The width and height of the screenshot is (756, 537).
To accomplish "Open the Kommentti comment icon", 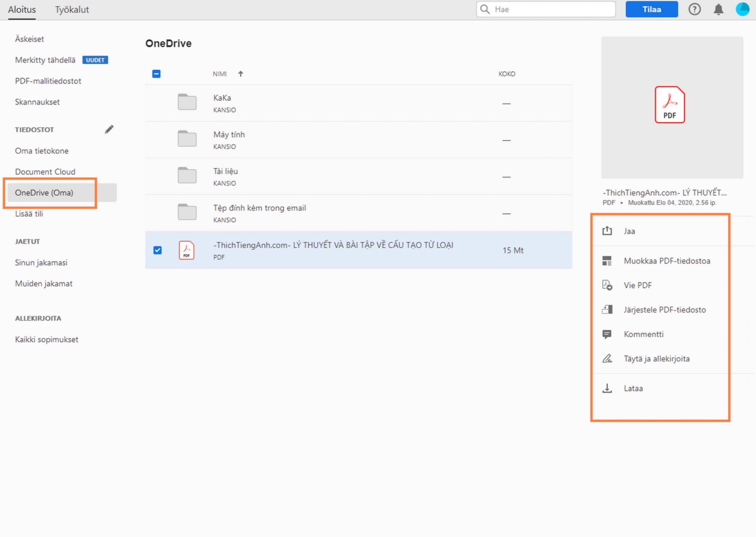I will point(608,334).
